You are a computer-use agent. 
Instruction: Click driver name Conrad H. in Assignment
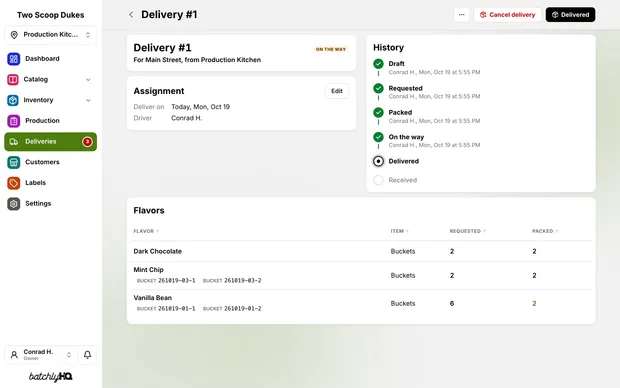[x=187, y=118]
